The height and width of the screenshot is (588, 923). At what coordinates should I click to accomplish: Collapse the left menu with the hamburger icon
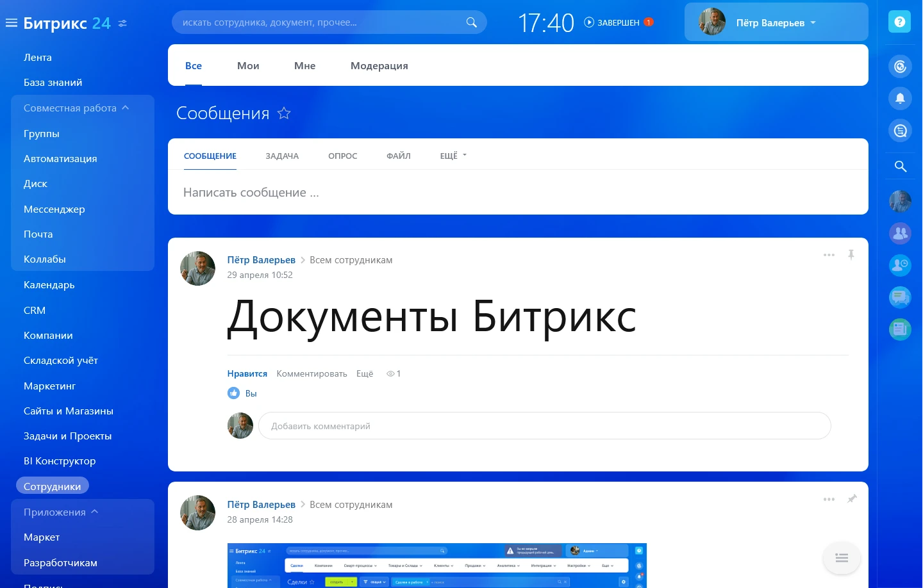click(11, 22)
